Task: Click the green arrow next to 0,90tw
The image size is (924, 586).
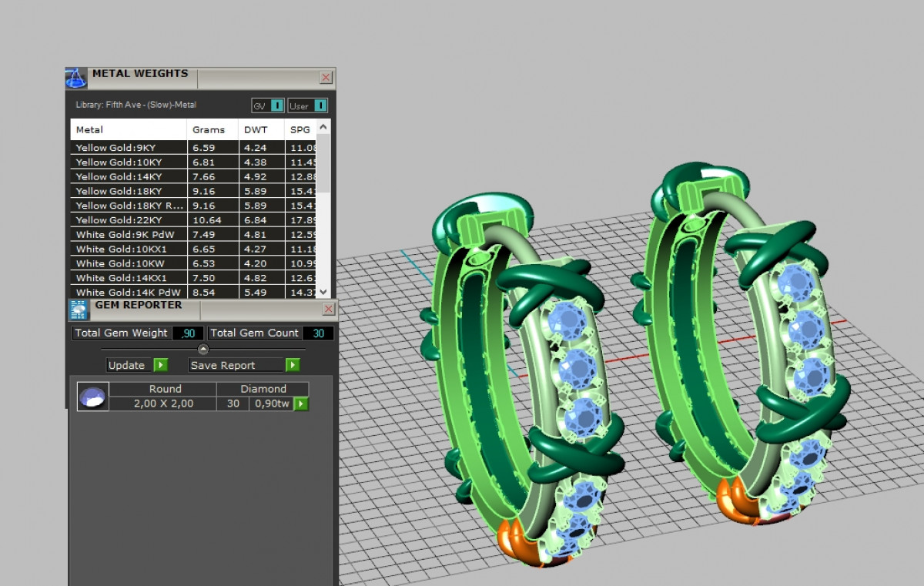Action: point(301,404)
